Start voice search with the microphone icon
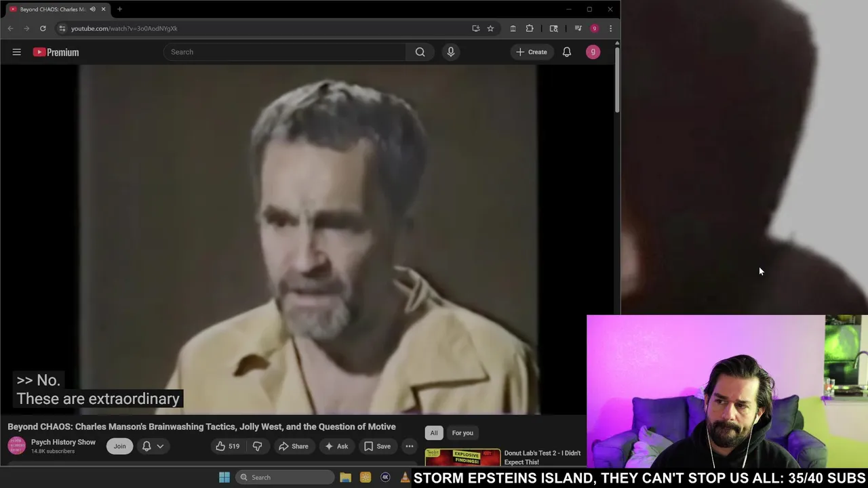This screenshot has height=488, width=868. tap(450, 52)
